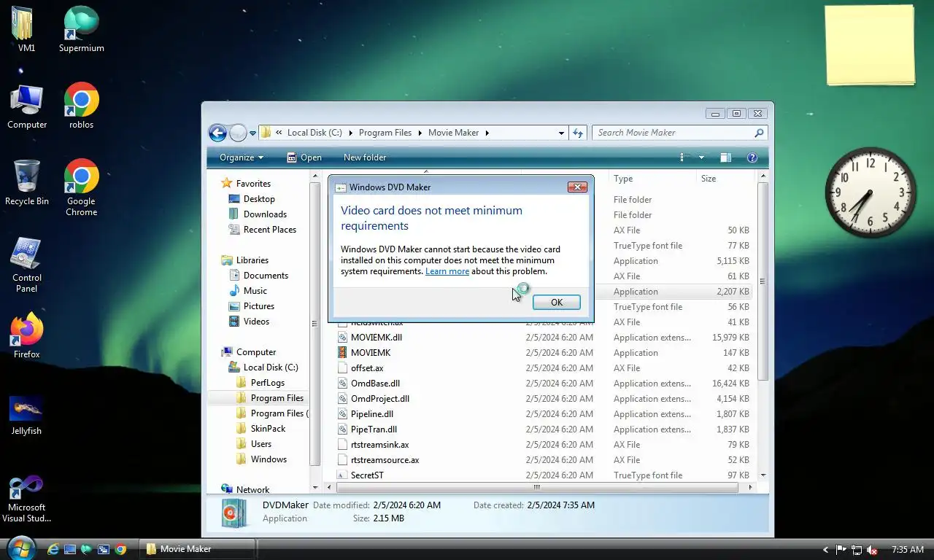This screenshot has width=934, height=560.
Task: Launch Supermium from the quick launch bar
Action: coord(87,549)
